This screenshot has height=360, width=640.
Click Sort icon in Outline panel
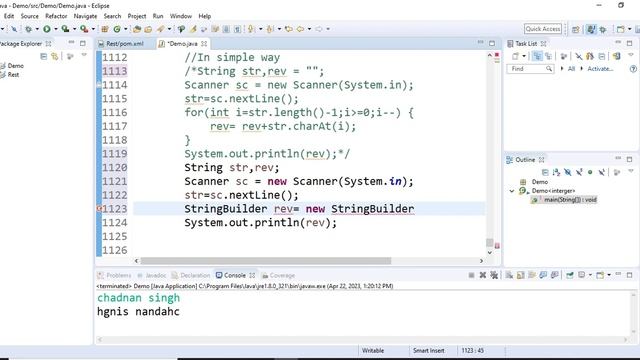tap(557, 172)
